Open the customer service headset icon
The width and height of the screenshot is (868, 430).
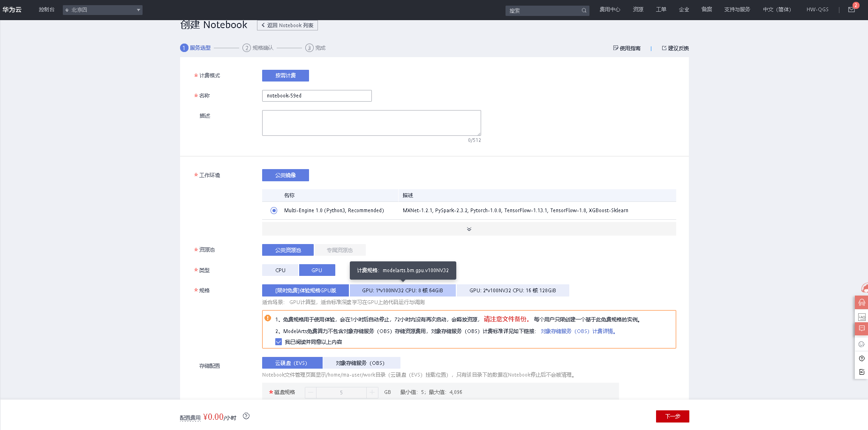[x=861, y=302]
